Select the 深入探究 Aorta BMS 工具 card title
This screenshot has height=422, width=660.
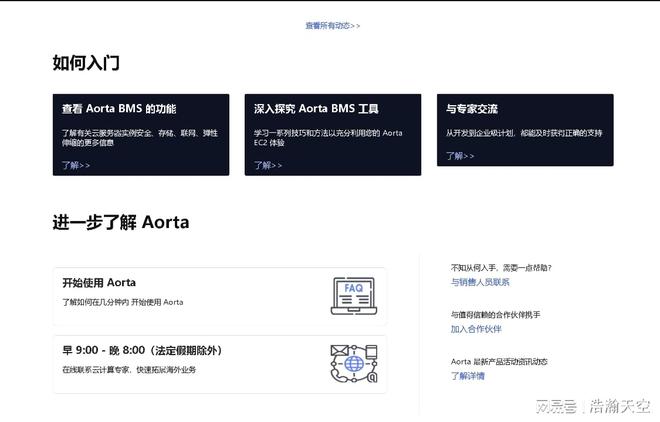(316, 109)
